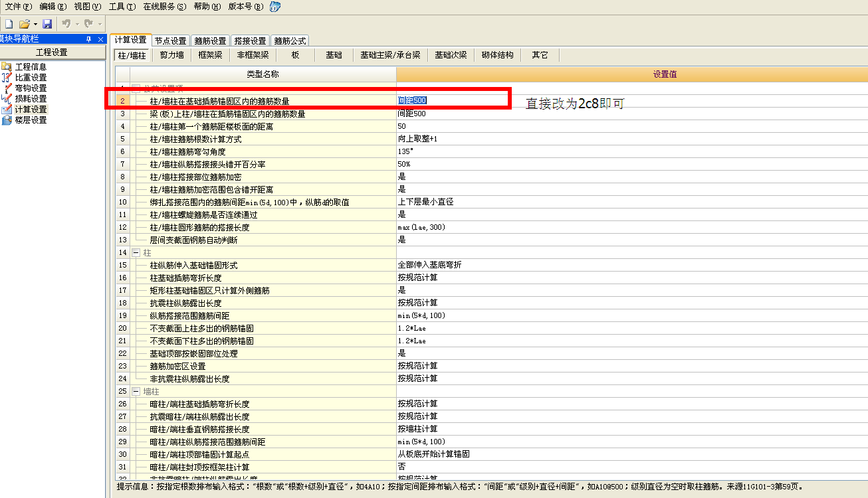
Task: Click the Redo arrow icon
Action: pos(88,24)
